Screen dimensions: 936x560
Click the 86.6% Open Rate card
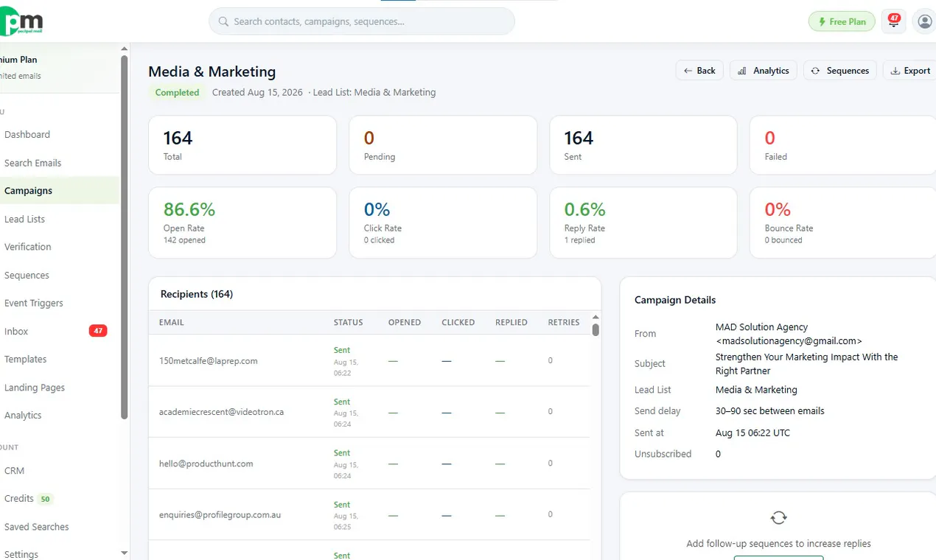242,223
